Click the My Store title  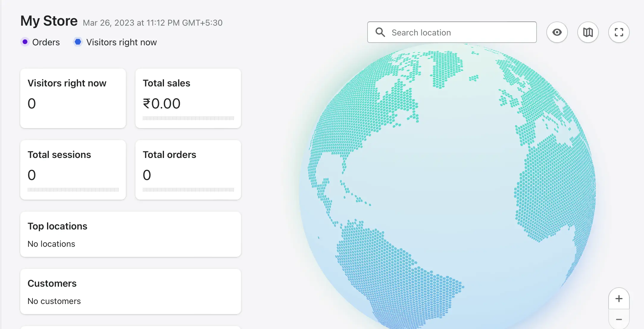pyautogui.click(x=49, y=21)
